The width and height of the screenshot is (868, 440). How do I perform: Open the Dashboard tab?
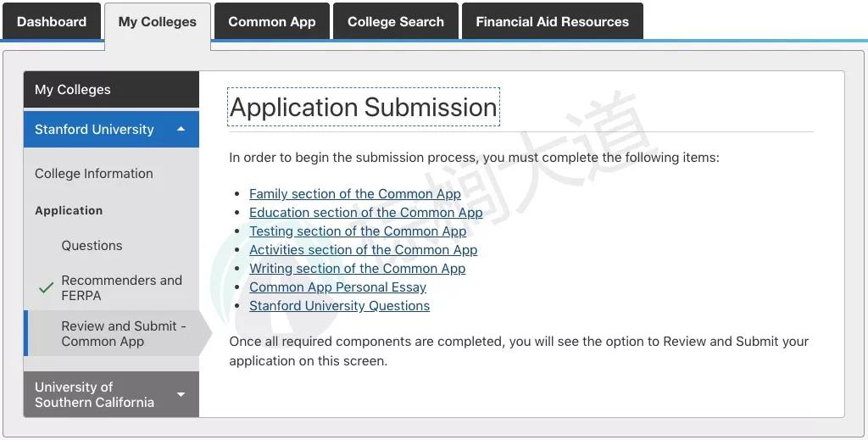coord(52,22)
